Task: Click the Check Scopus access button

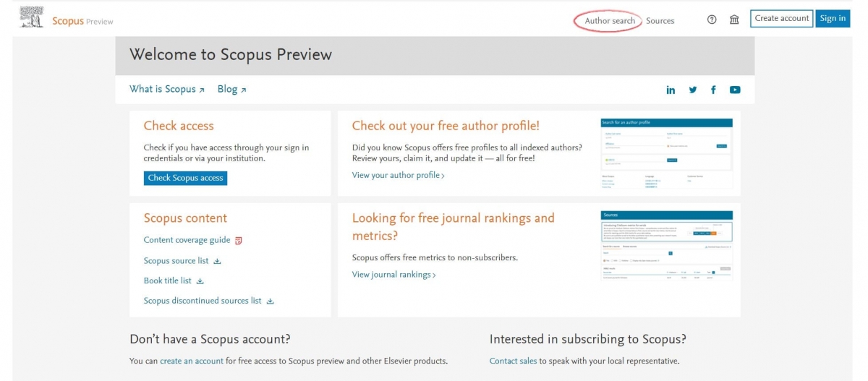Action: coord(185,178)
